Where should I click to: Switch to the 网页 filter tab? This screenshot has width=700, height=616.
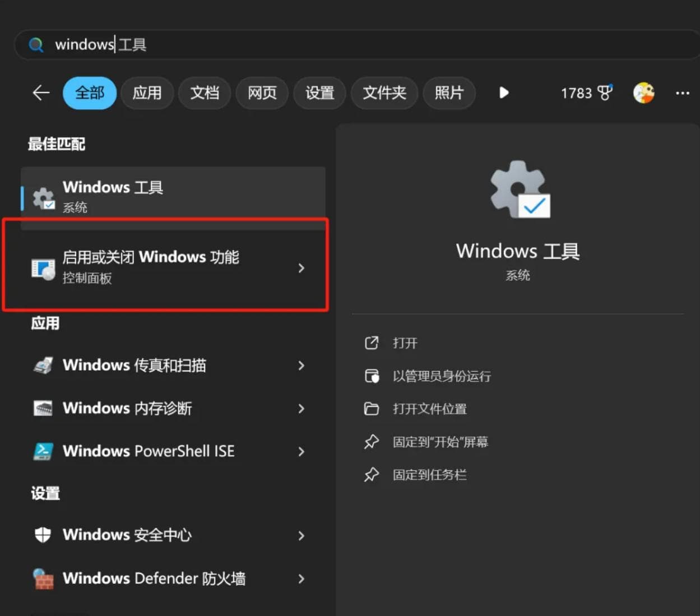pyautogui.click(x=262, y=93)
